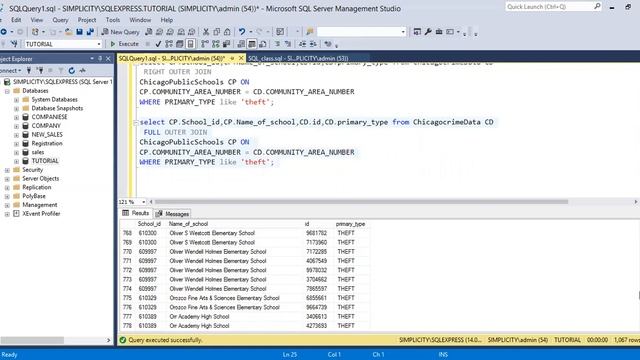Viewport: 640px width, 360px height.
Task: Click Disconnect plug icon in Object Explorer
Action: point(40,71)
